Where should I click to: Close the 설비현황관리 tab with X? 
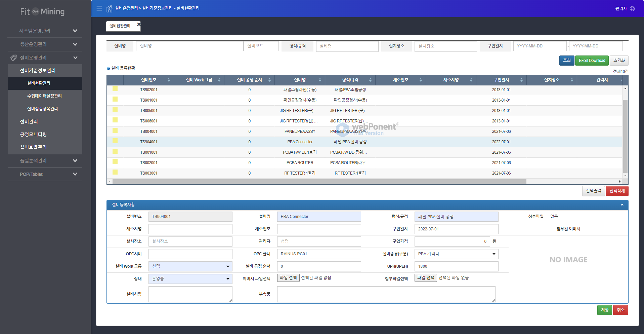(139, 24)
